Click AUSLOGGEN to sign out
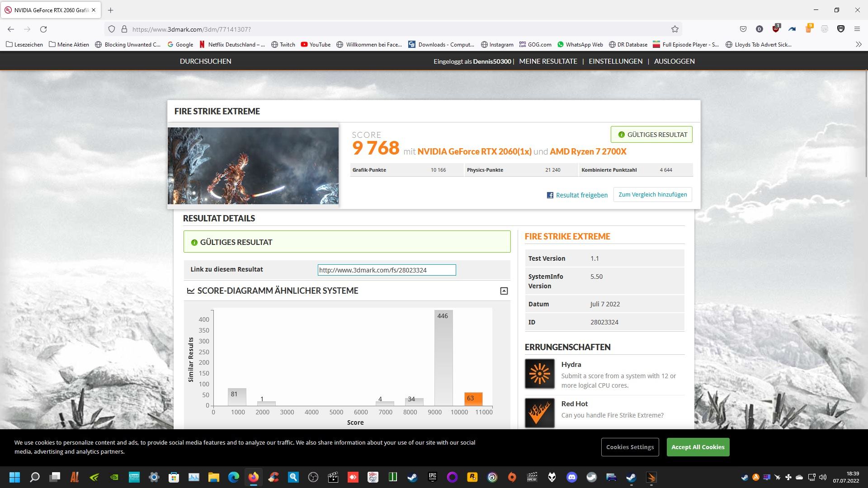The width and height of the screenshot is (868, 488). pos(674,61)
